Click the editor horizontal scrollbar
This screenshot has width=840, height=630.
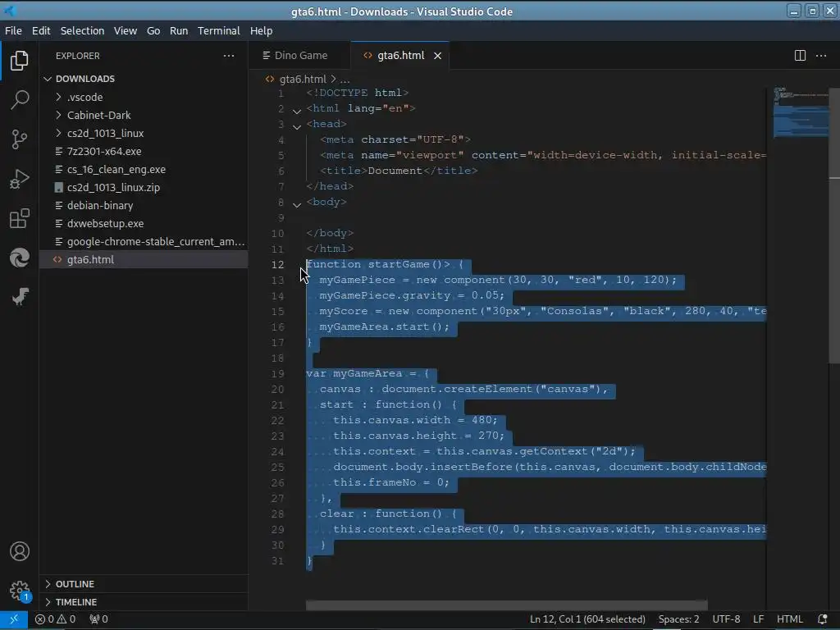coord(506,605)
